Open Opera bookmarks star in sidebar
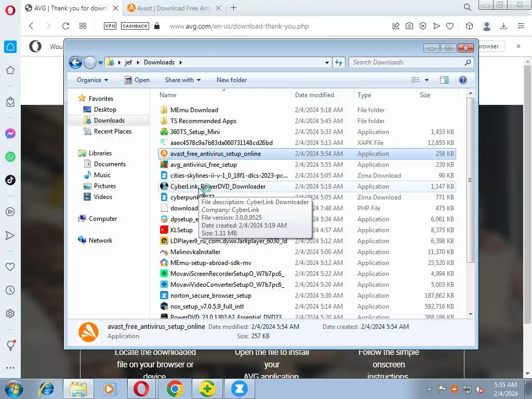The height and width of the screenshot is (399, 532). [10, 70]
